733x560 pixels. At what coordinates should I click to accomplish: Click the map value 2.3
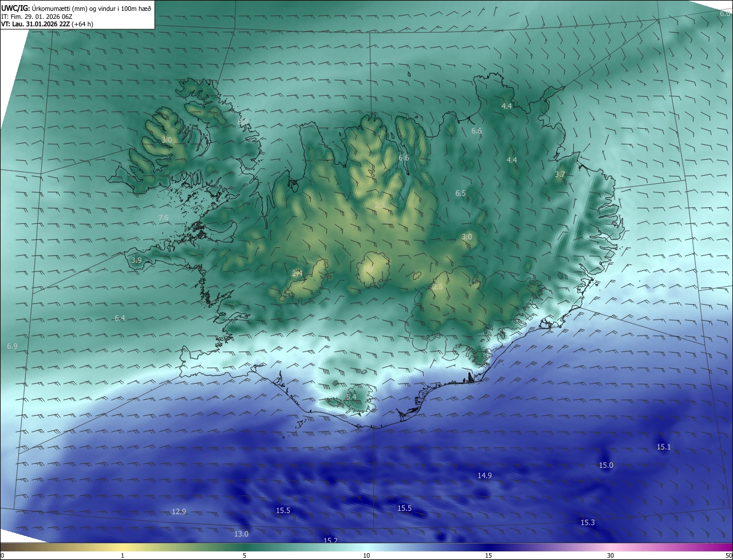pos(380,205)
